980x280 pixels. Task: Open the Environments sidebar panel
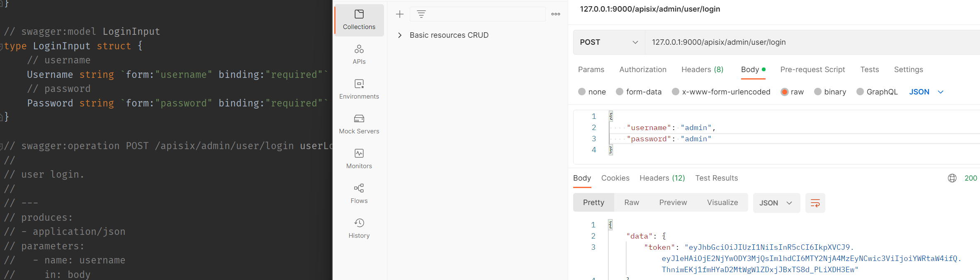click(x=359, y=89)
